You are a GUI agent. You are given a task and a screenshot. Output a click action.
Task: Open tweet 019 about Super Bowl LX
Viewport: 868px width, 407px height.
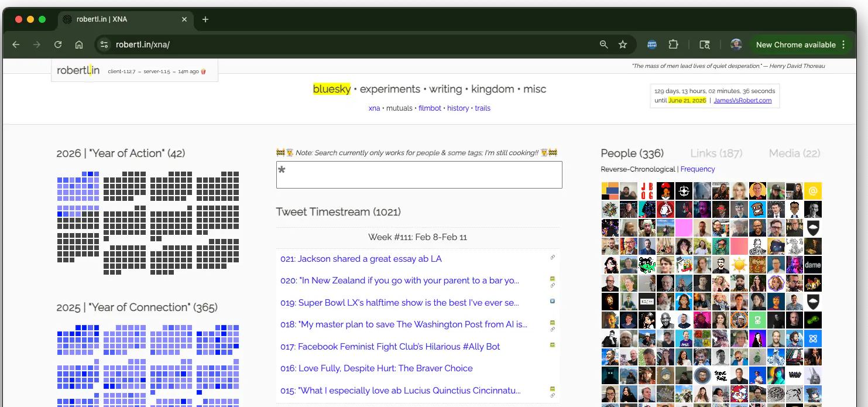click(x=400, y=303)
